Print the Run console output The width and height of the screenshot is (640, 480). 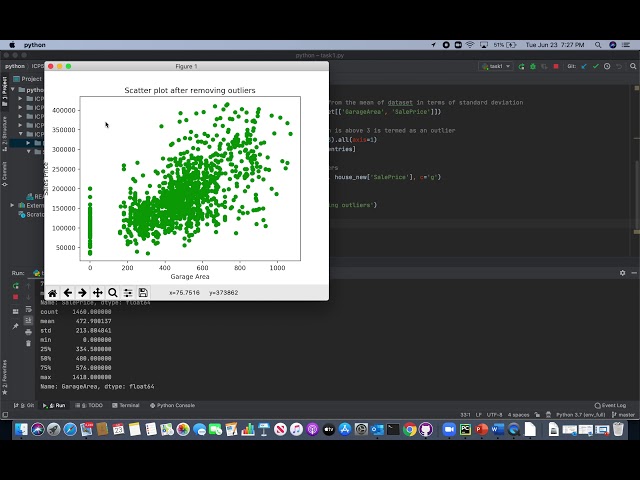tap(28, 332)
